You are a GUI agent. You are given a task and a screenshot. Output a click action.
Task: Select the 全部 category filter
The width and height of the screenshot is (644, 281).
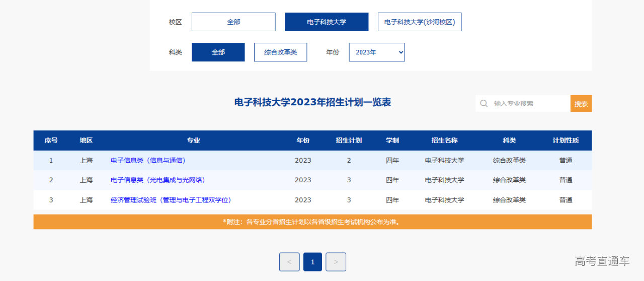pos(218,52)
